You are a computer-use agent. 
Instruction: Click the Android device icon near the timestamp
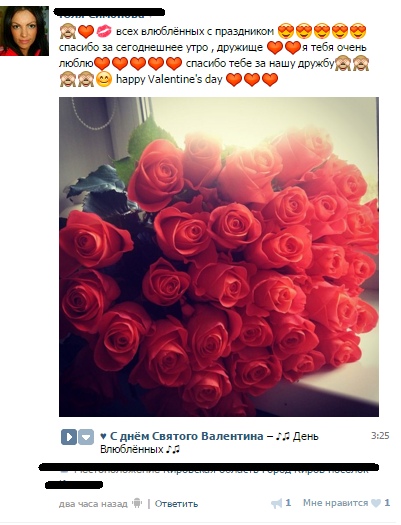click(x=137, y=503)
